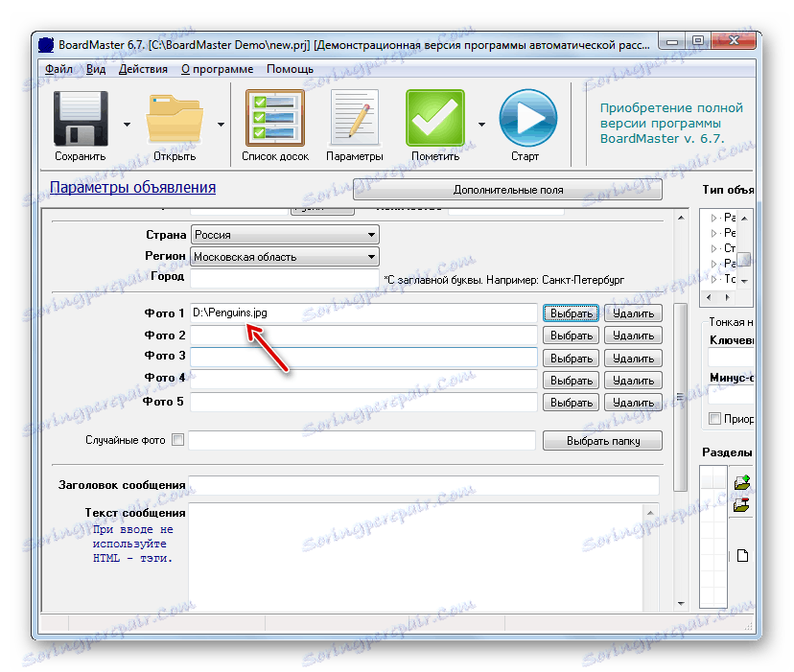The height and width of the screenshot is (672, 794).
Task: Click the Случайные фото folder field
Action: (x=362, y=440)
